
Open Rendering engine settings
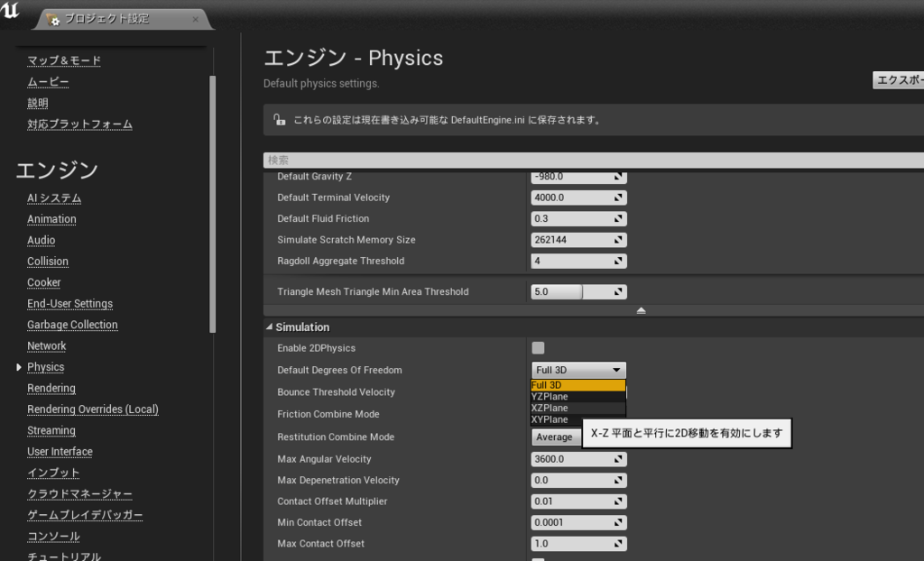pos(51,389)
